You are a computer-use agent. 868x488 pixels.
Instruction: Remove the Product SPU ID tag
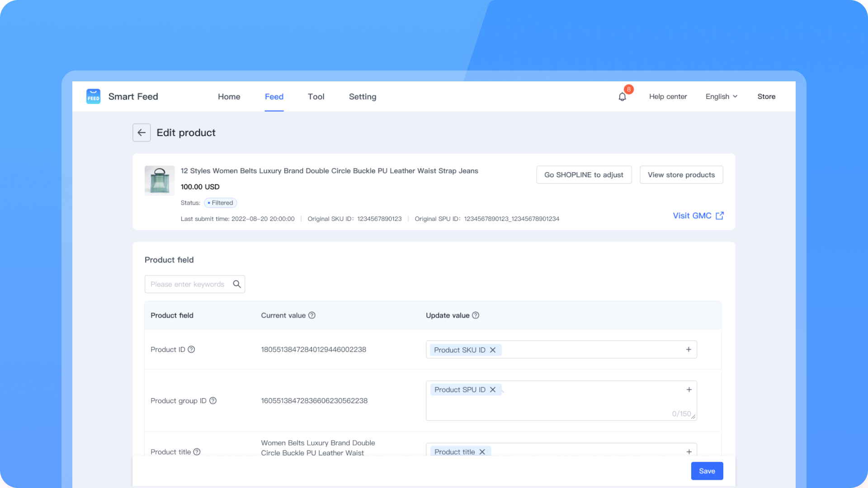[x=493, y=389]
